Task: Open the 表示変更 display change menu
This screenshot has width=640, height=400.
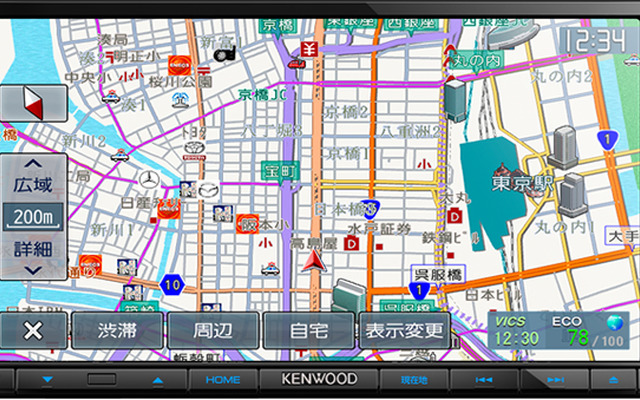Action: (404, 331)
